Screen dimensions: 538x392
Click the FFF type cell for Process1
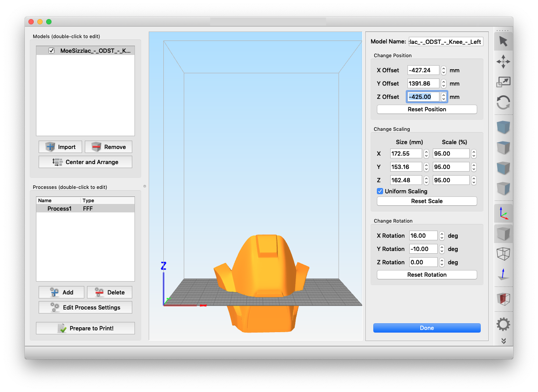click(88, 208)
